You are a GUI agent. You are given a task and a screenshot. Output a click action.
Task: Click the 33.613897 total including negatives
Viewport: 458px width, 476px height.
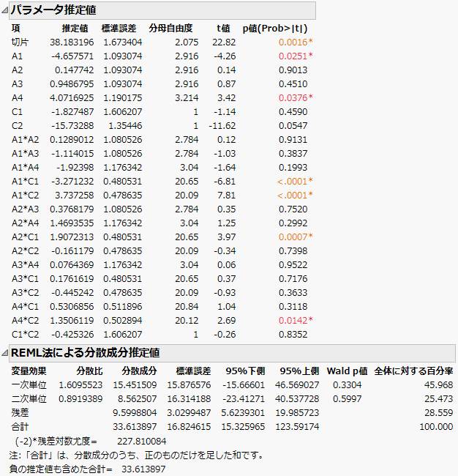pos(143,469)
